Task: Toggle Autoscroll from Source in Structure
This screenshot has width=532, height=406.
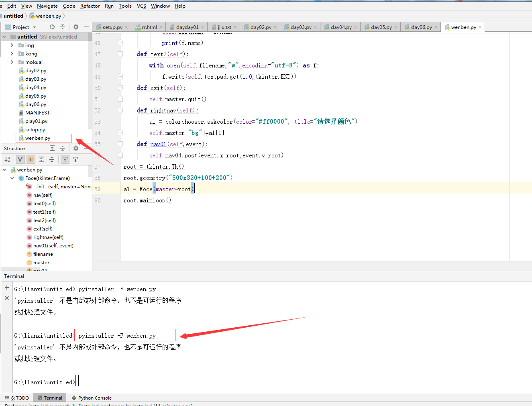Action: point(75,159)
